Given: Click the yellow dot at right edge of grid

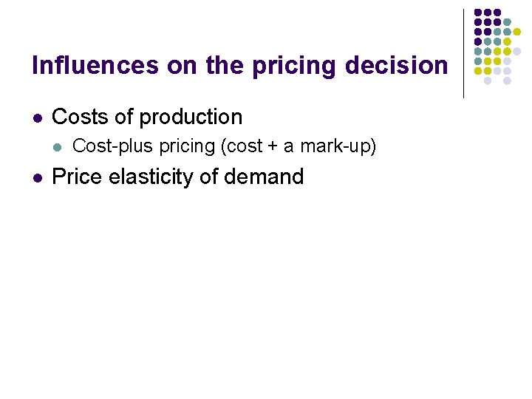Looking at the screenshot, I should point(516,32).
